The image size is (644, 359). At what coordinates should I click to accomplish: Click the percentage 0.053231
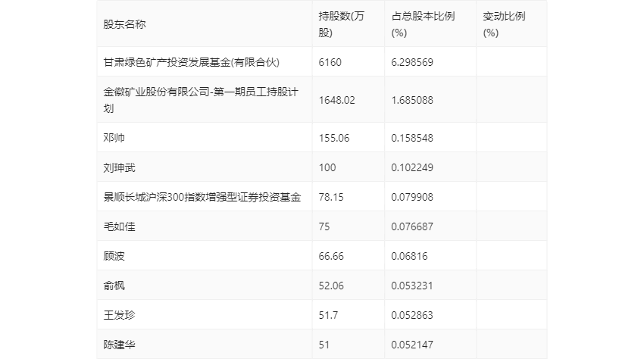(x=412, y=286)
